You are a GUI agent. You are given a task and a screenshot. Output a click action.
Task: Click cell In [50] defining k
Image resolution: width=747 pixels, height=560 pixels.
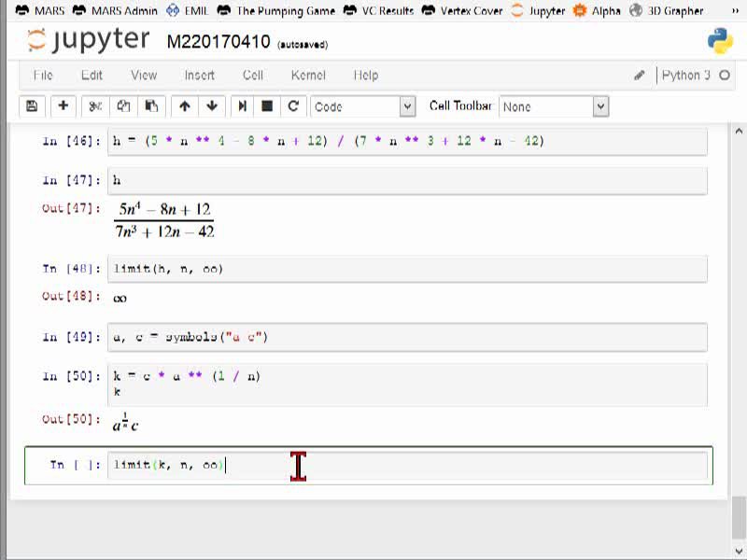[x=407, y=385]
